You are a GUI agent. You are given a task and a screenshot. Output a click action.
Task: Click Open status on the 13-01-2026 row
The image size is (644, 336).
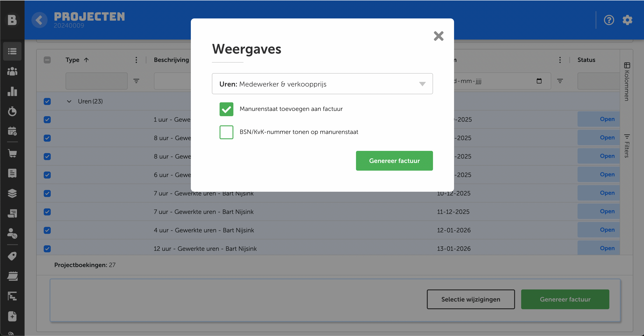[598, 248]
